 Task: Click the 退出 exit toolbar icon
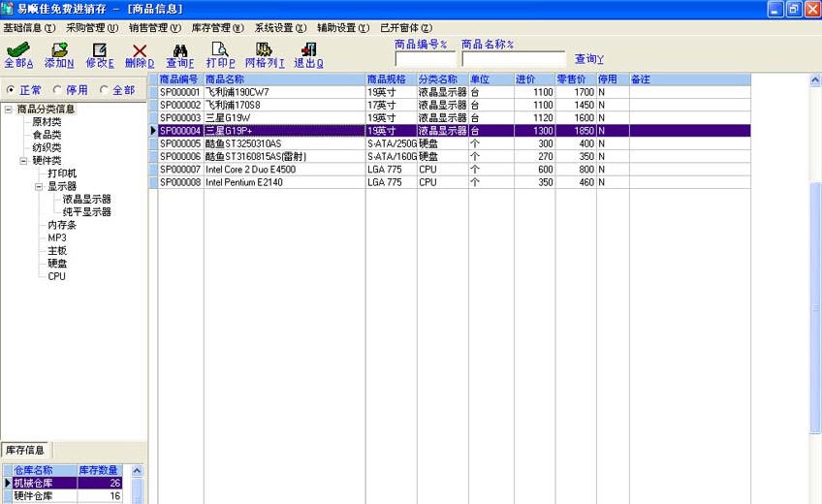309,49
